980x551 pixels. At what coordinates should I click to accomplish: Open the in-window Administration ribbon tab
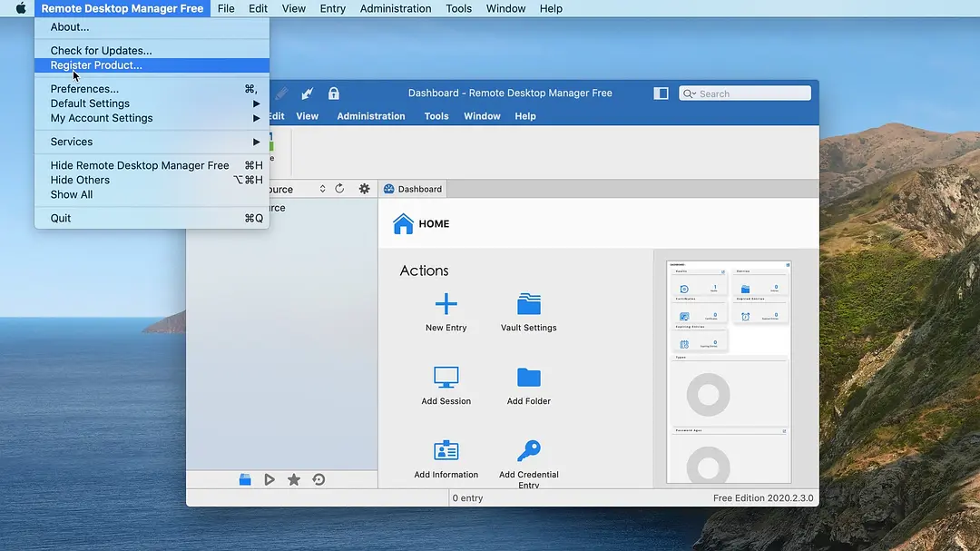coord(370,116)
